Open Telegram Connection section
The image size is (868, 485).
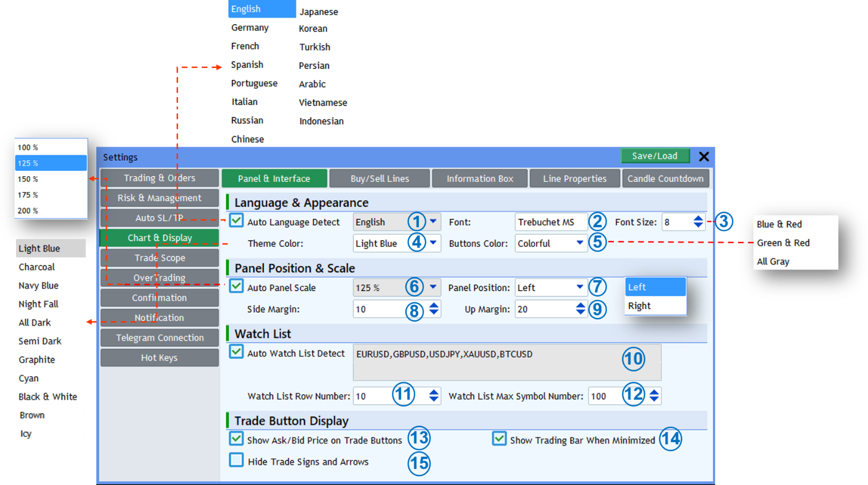point(159,338)
